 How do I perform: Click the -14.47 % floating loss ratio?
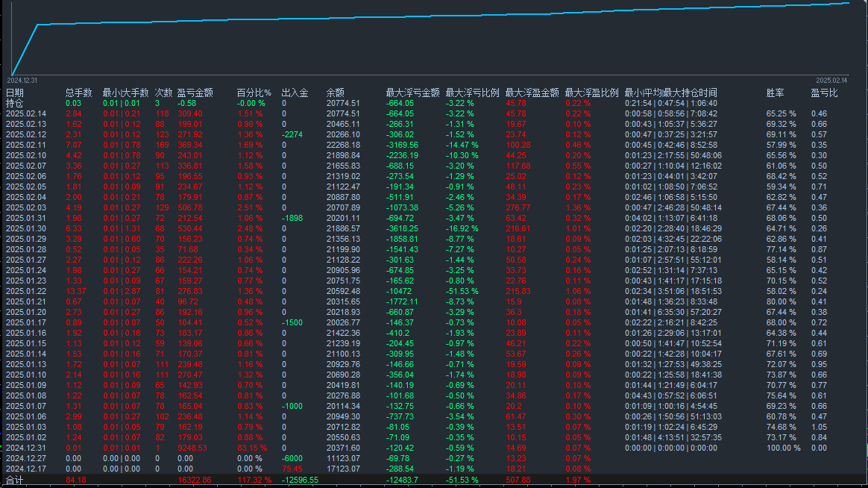pos(462,145)
